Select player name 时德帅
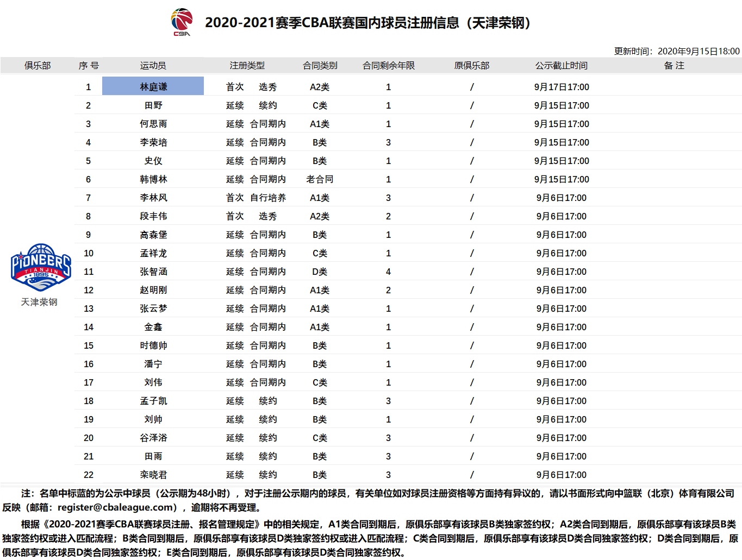 pos(153,345)
